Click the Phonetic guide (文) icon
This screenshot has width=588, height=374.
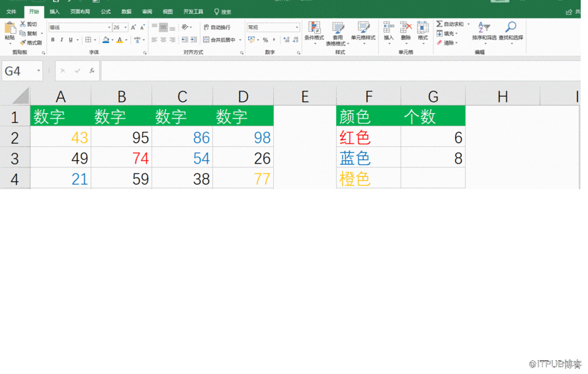coord(138,40)
